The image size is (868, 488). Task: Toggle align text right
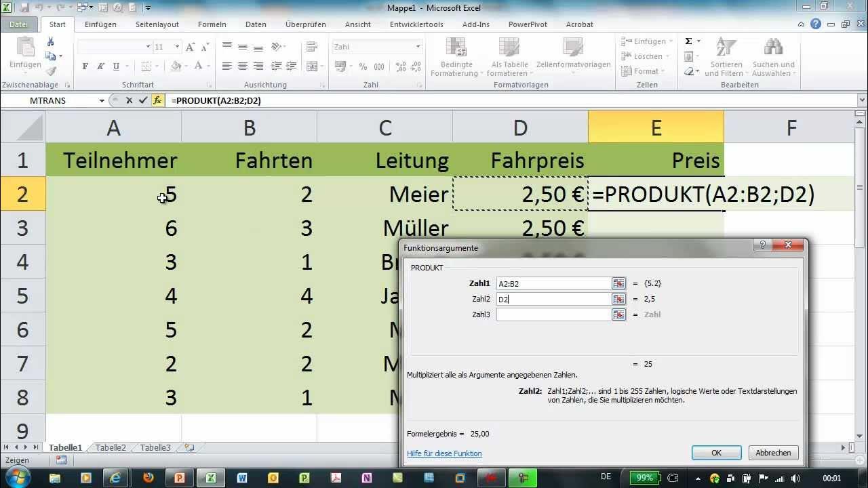click(258, 66)
